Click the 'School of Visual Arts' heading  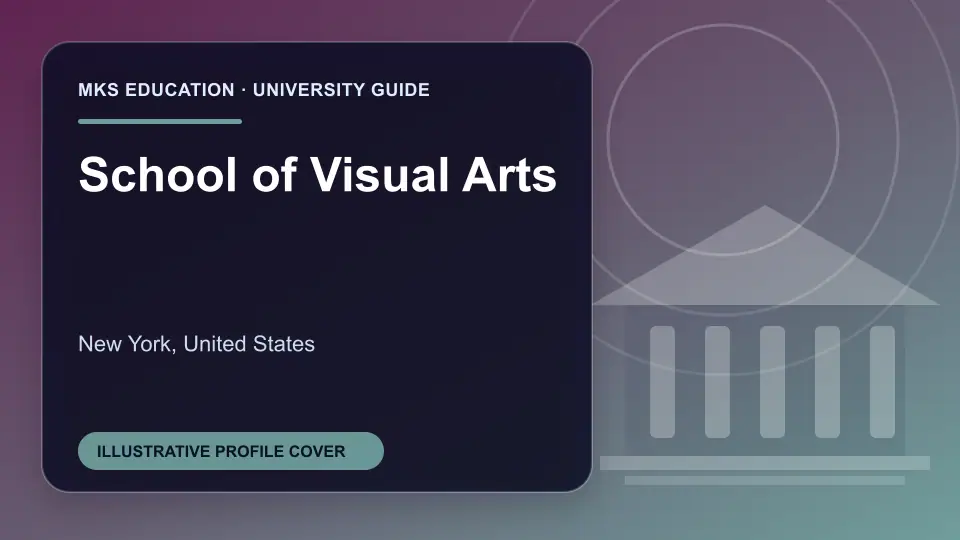[318, 175]
